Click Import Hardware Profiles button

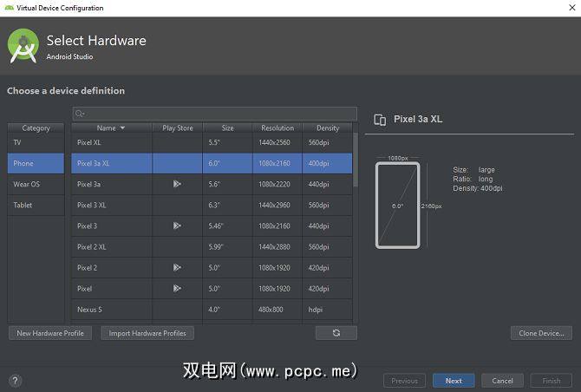coord(147,333)
